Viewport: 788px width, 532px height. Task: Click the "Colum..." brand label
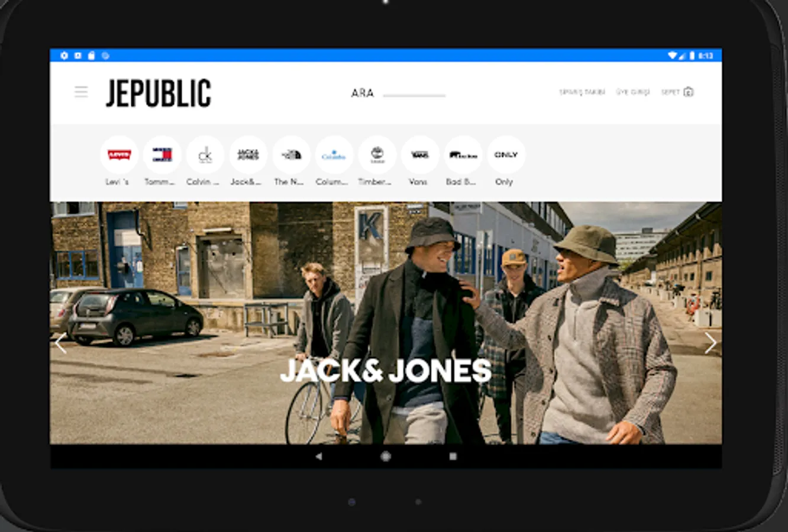click(x=332, y=182)
